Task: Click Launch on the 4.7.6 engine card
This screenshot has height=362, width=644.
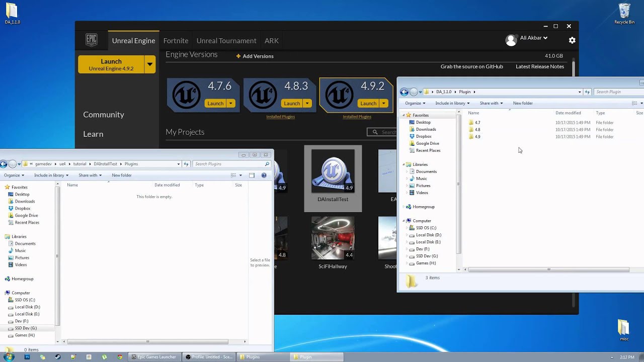Action: click(x=215, y=104)
